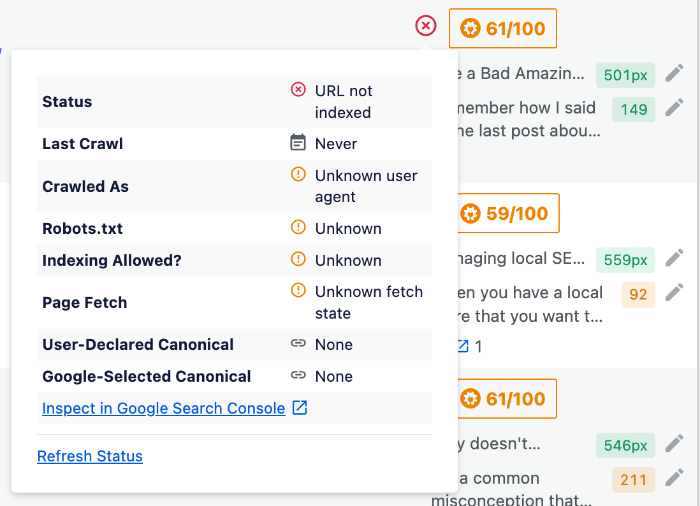
Task: Click the external link icon after Search Console
Action: coord(300,407)
